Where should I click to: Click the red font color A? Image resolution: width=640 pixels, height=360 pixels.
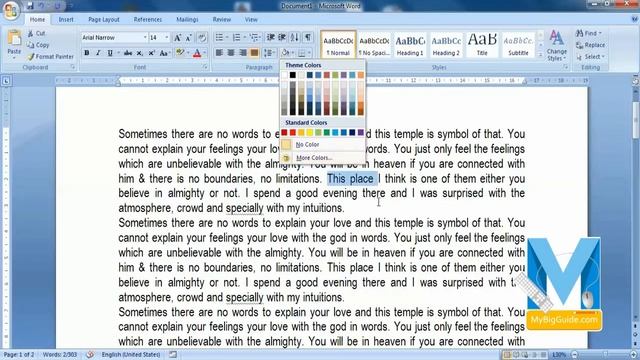(x=197, y=53)
